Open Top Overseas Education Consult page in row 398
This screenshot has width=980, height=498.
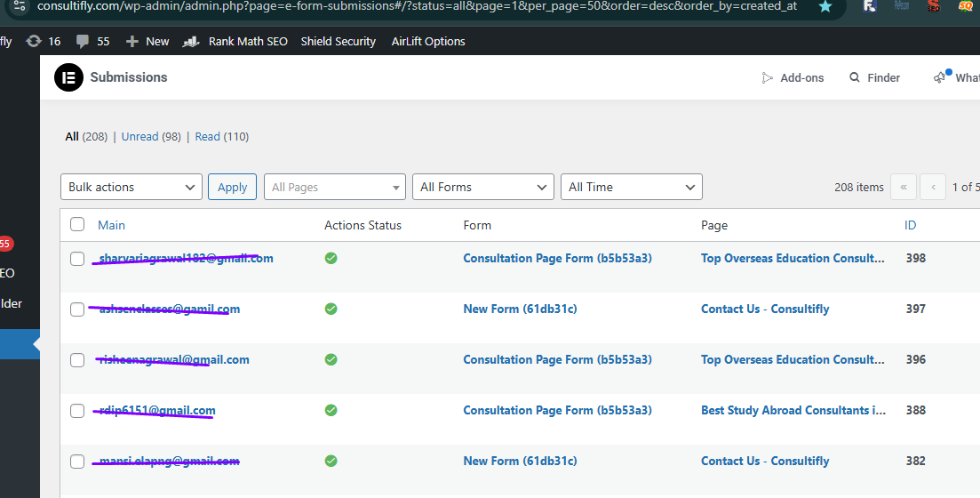click(793, 259)
